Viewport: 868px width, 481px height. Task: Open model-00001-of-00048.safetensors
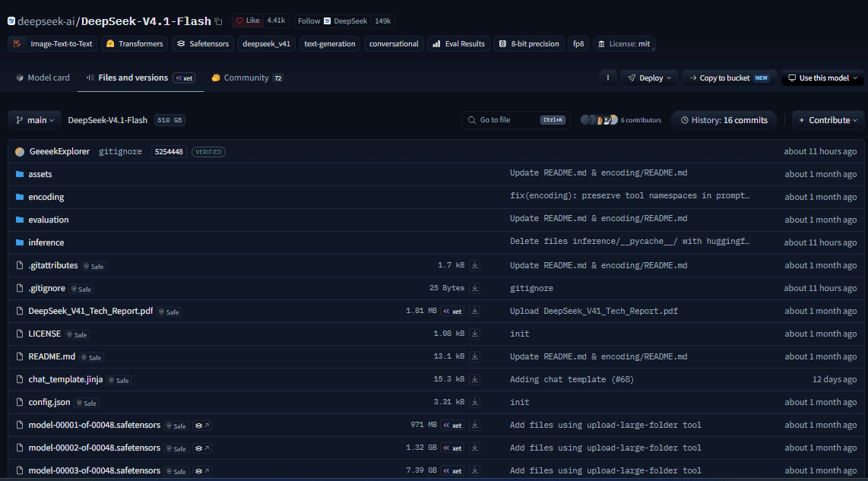94,425
